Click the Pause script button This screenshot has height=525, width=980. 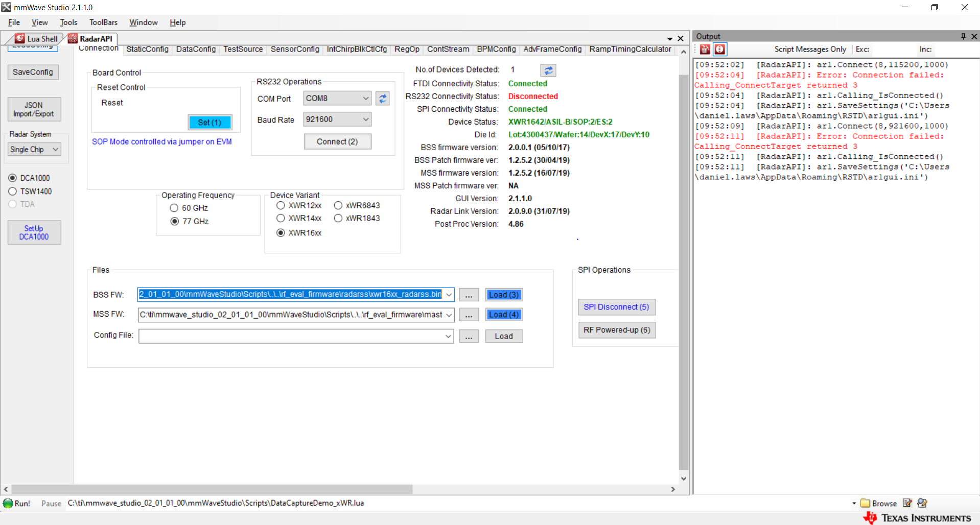pos(51,504)
